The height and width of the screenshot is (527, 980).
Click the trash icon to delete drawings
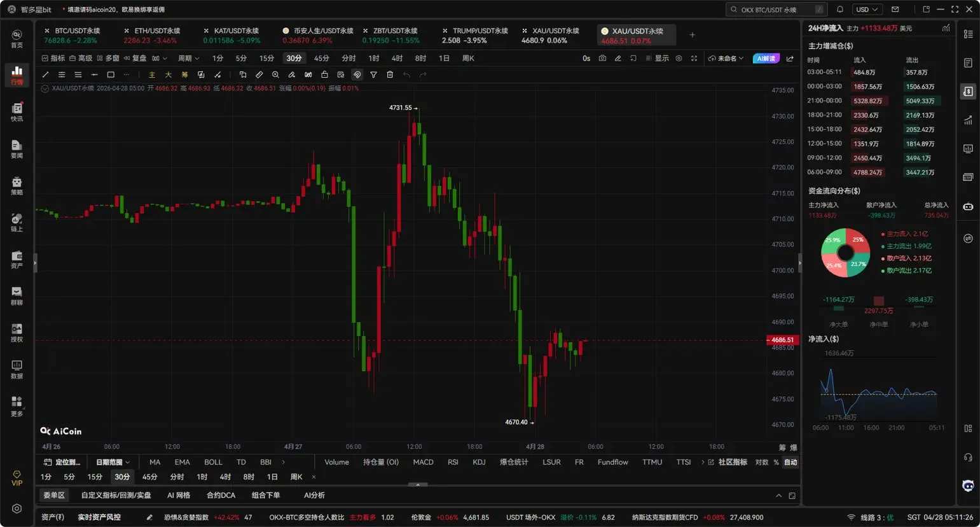[x=390, y=74]
